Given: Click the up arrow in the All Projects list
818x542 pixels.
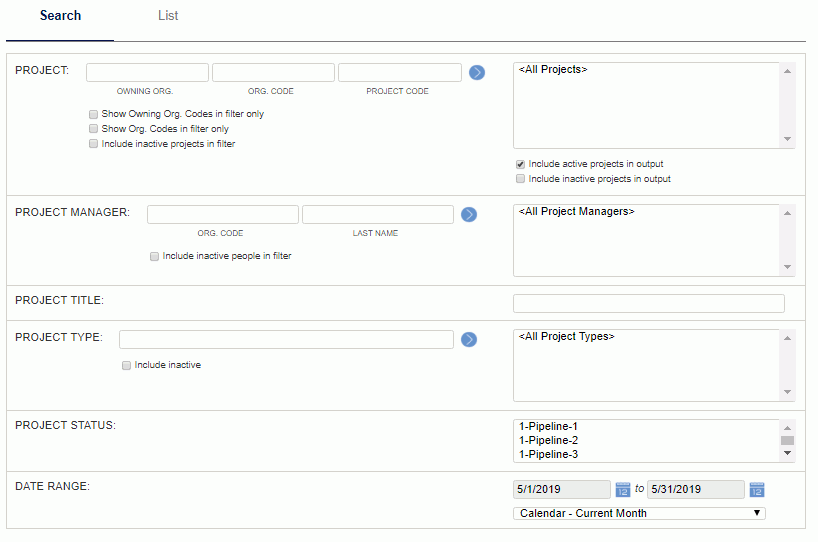Looking at the screenshot, I should click(x=787, y=71).
